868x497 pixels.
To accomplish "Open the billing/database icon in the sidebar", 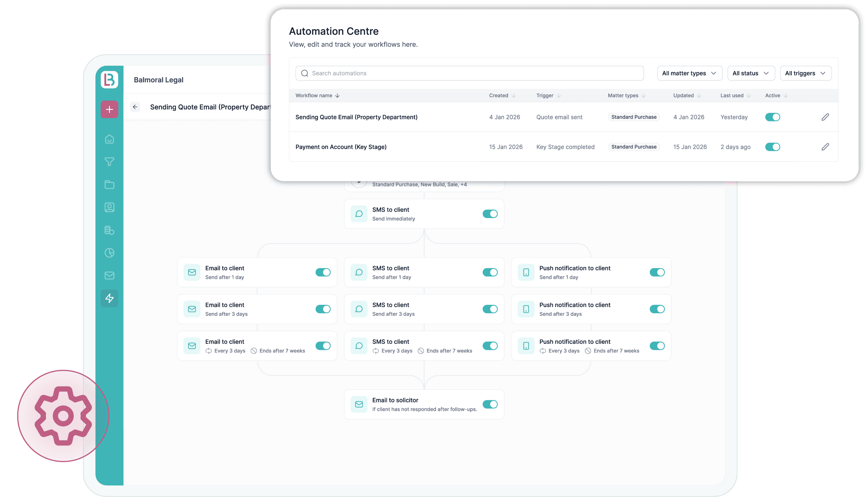I will [109, 230].
